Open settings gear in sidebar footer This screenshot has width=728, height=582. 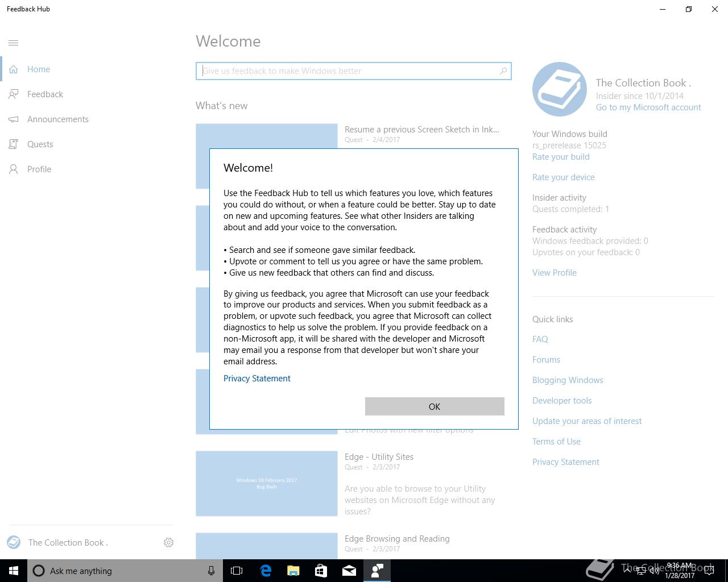coord(168,543)
